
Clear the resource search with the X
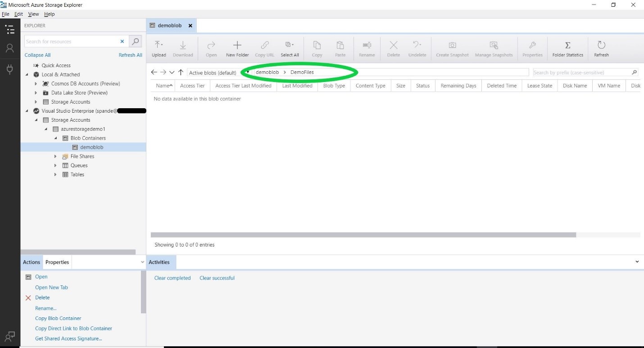pos(122,41)
